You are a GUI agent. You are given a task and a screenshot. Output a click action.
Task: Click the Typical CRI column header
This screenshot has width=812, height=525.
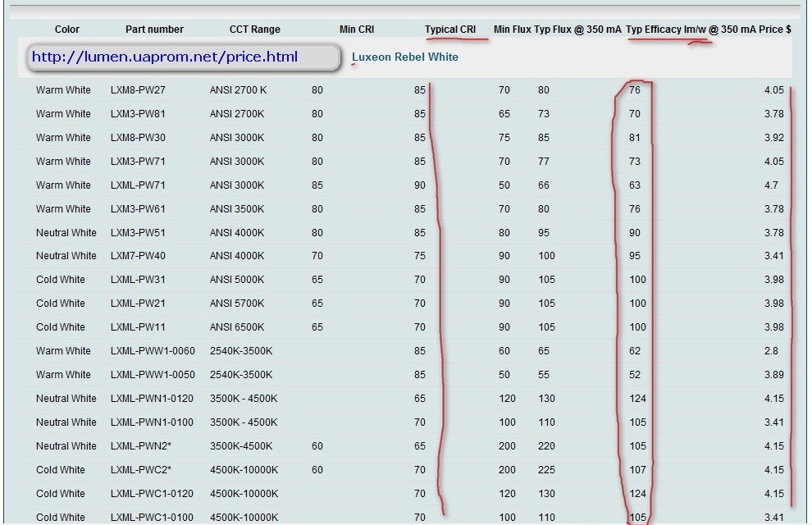(x=450, y=30)
